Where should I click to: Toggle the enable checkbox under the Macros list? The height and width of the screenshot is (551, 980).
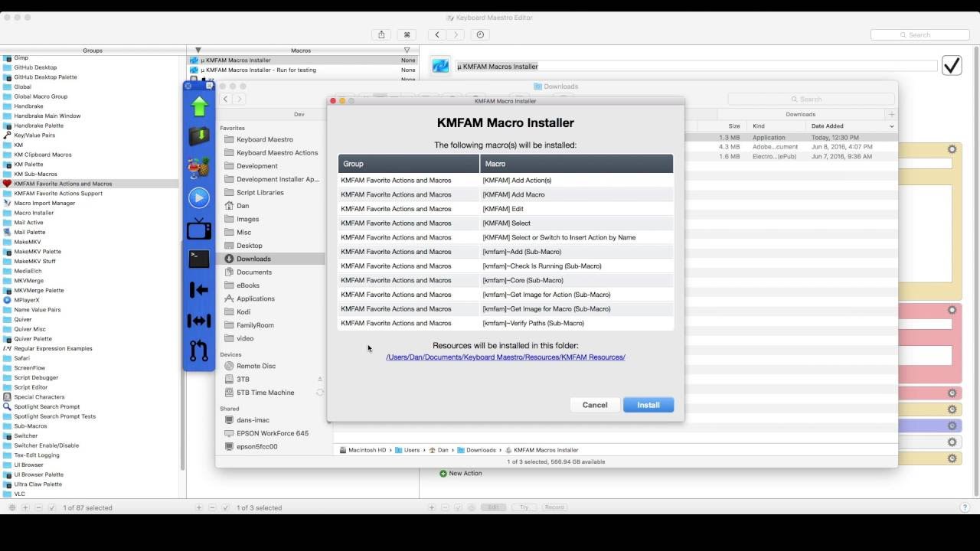[x=225, y=507]
